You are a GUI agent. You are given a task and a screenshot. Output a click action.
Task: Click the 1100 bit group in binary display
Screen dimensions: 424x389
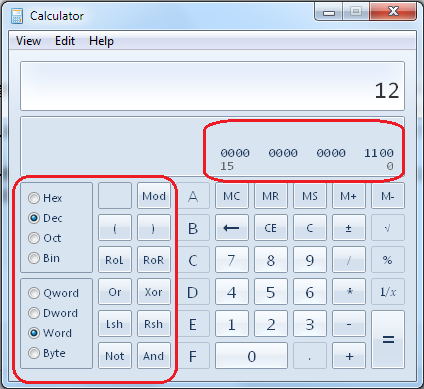[x=379, y=153]
